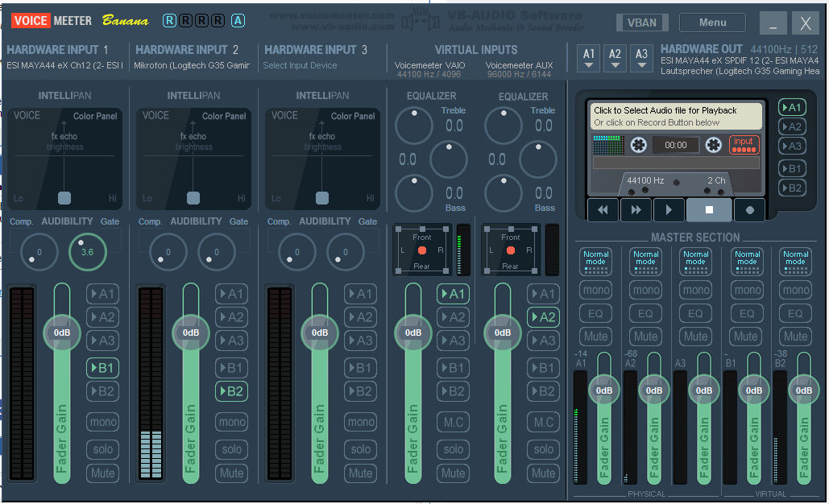829x504 pixels.
Task: Toggle A1 routing on Voicemeeter VAIO strip
Action: (x=453, y=294)
